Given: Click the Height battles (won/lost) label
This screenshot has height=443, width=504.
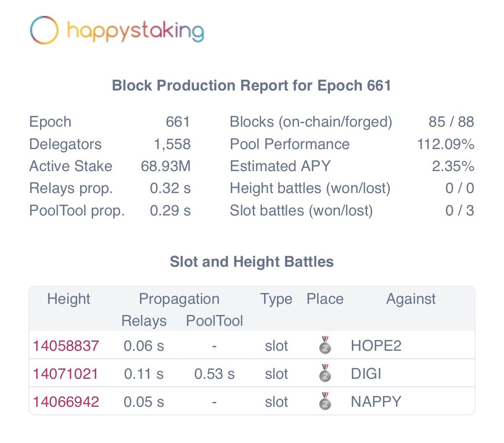Looking at the screenshot, I should [310, 188].
